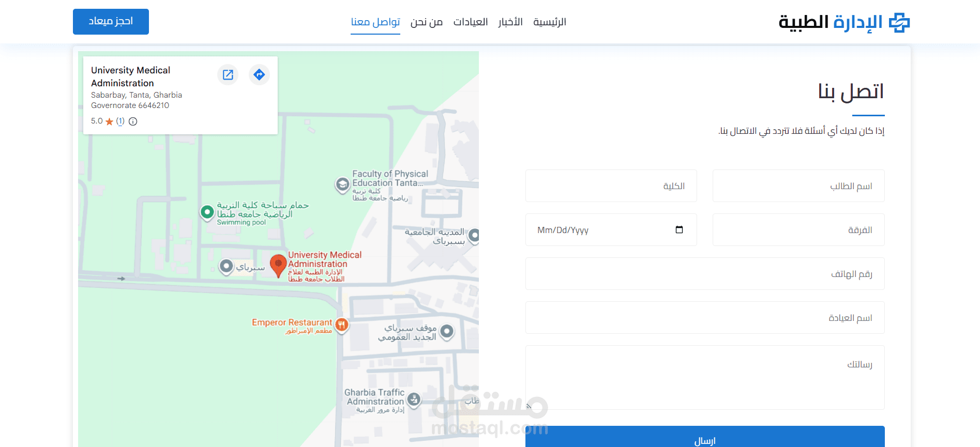Click the ارسال submit button
Viewport: 980px width, 447px height.
click(x=705, y=437)
